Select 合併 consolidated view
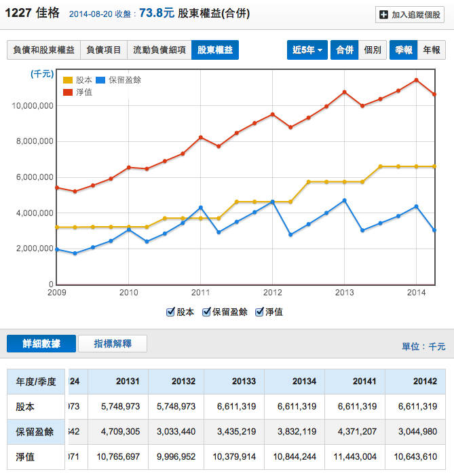 click(344, 50)
